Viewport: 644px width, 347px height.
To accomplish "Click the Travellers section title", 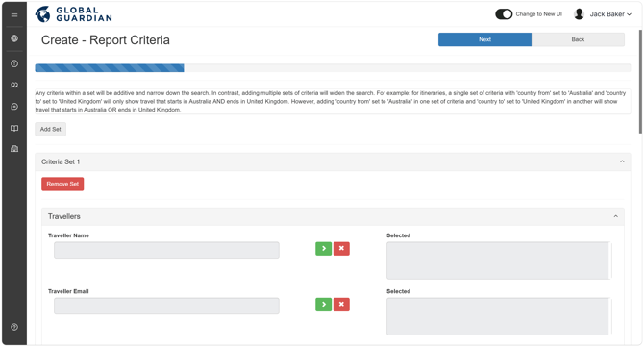I will (x=64, y=216).
